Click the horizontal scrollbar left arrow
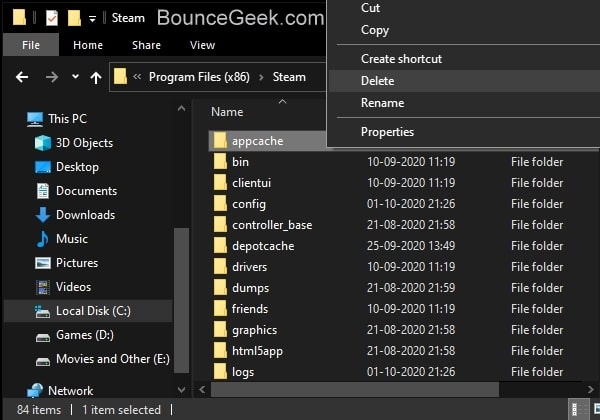Image resolution: width=600 pixels, height=420 pixels. pos(202,389)
